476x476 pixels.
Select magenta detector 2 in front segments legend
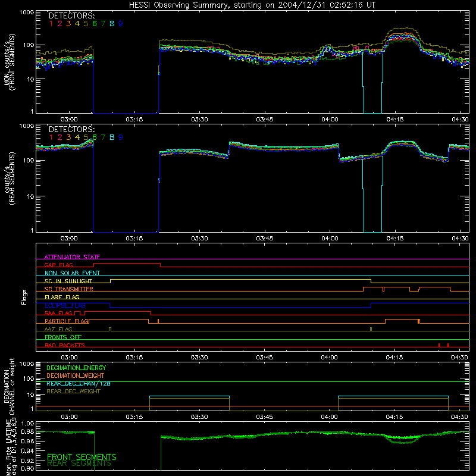pos(60,24)
